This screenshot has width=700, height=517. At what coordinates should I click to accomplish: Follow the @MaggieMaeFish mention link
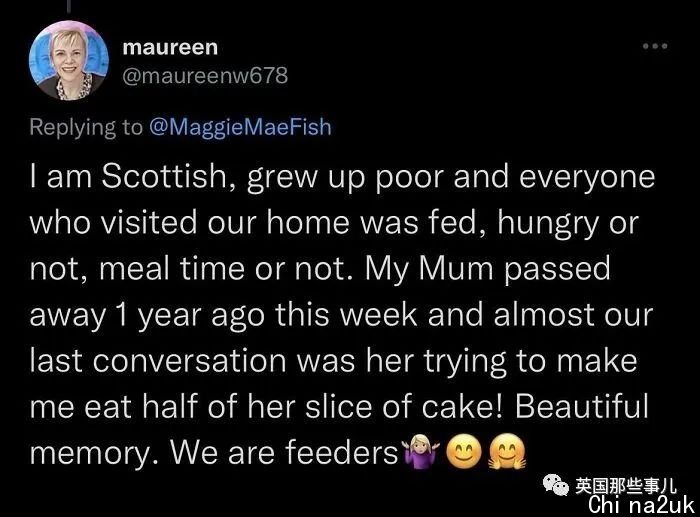pyautogui.click(x=240, y=127)
